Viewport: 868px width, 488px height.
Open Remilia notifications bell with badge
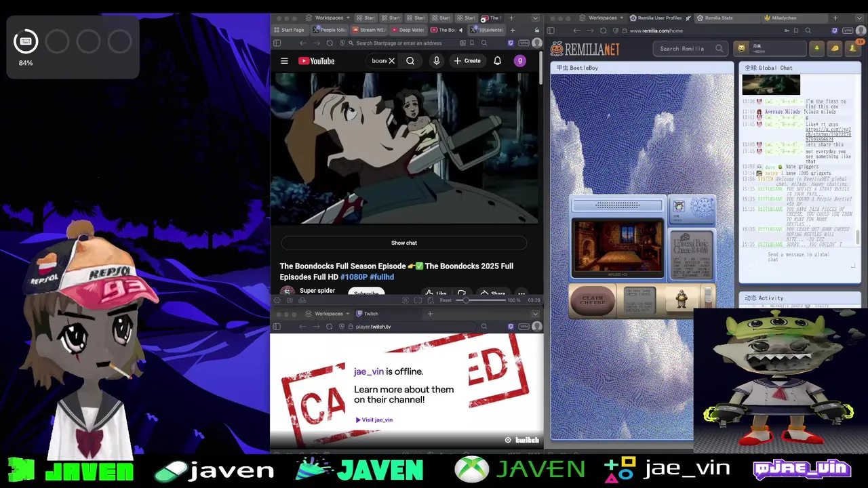852,48
